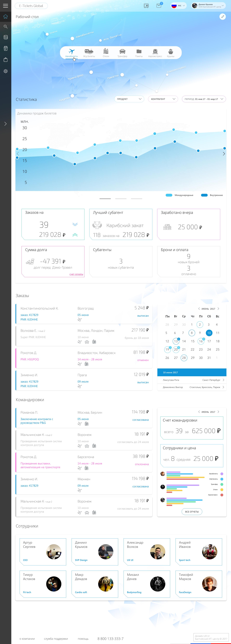Open the о компании footer link

pos(27,639)
